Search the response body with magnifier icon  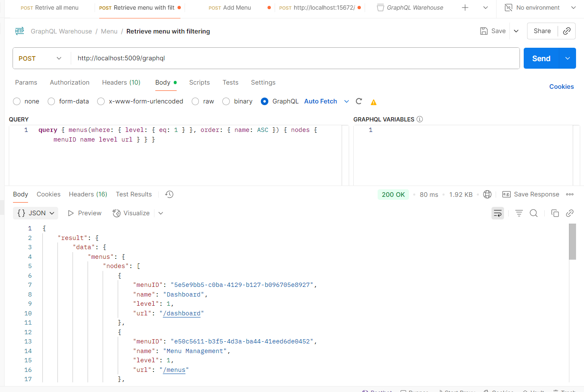[x=533, y=213]
